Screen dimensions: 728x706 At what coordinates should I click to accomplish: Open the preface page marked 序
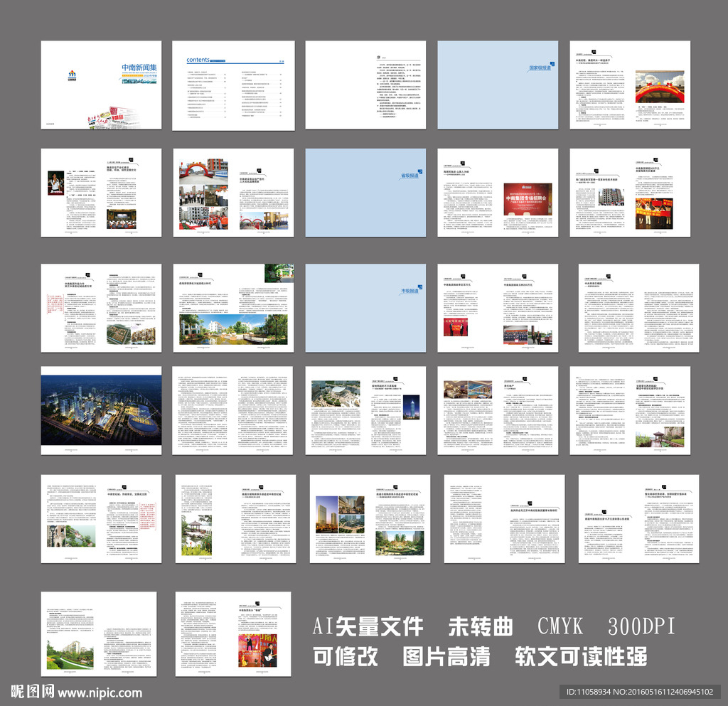(x=365, y=85)
